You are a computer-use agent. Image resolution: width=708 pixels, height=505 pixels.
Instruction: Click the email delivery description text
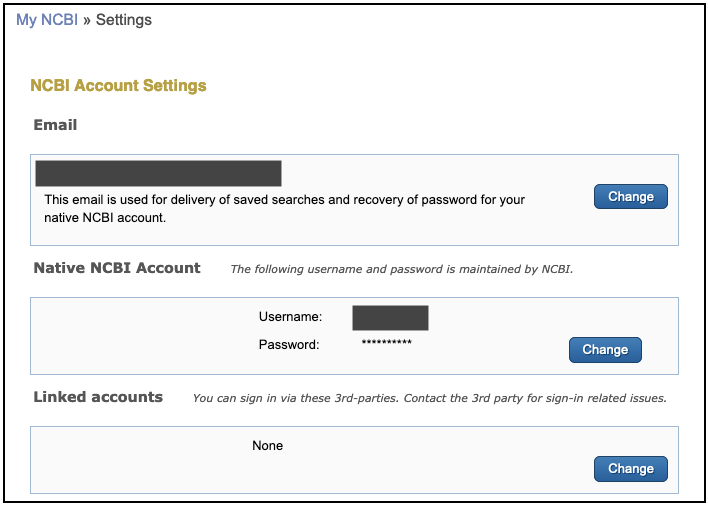[x=284, y=208]
